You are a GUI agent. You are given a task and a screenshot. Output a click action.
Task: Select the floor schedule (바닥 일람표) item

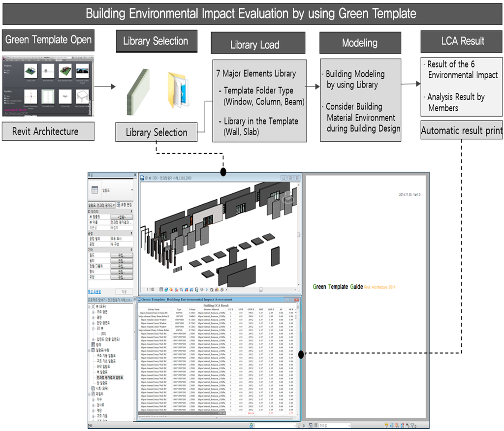(x=103, y=367)
